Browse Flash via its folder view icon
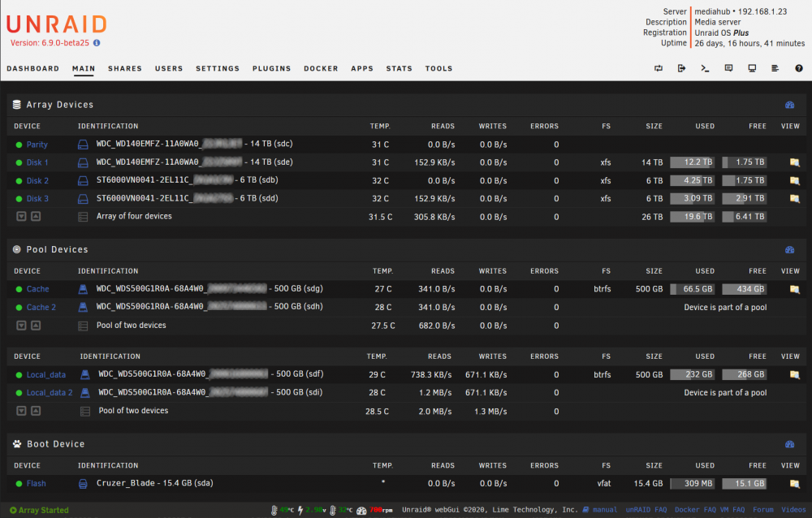This screenshot has width=812, height=518. point(794,483)
